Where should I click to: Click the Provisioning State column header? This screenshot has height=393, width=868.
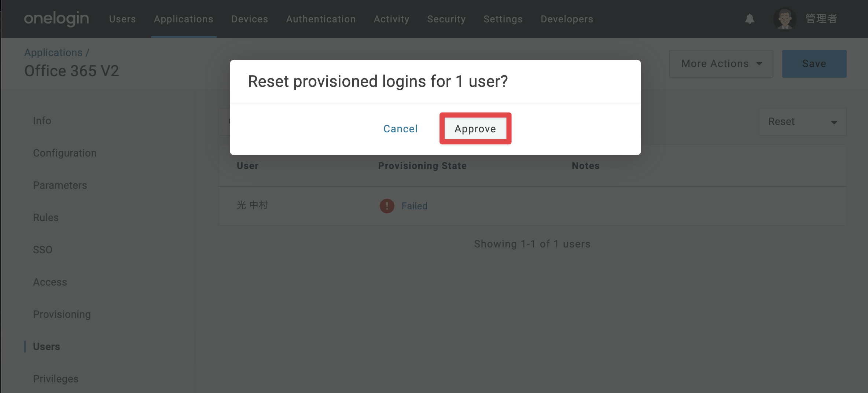422,166
